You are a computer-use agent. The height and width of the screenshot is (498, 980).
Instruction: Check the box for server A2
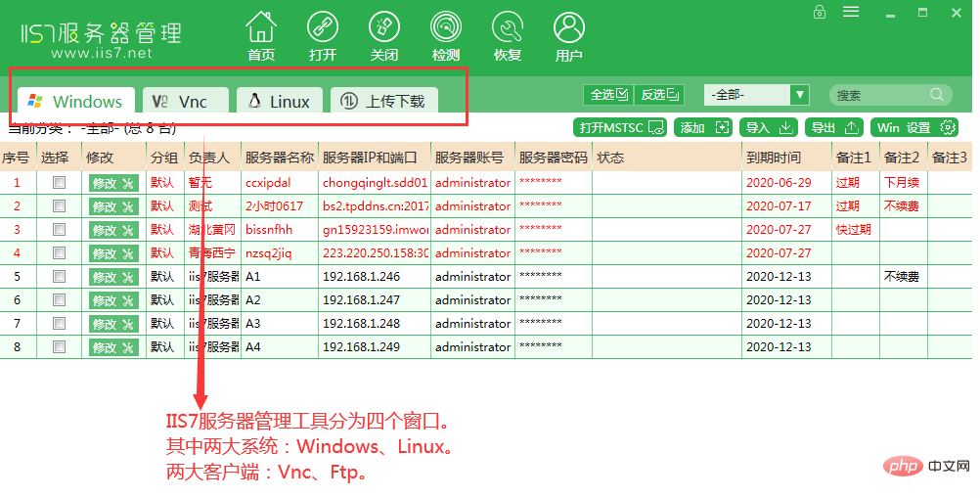point(60,300)
